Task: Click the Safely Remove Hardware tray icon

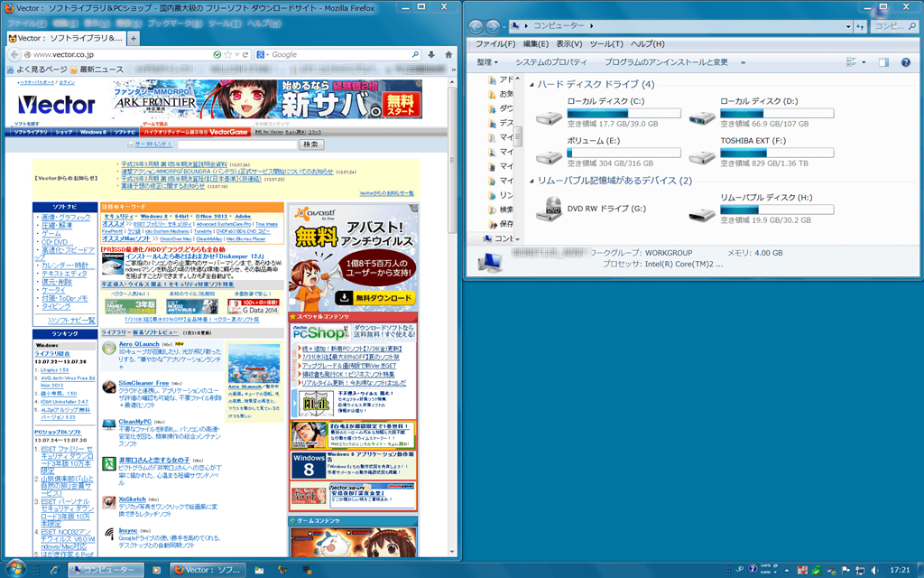Action: [831, 571]
